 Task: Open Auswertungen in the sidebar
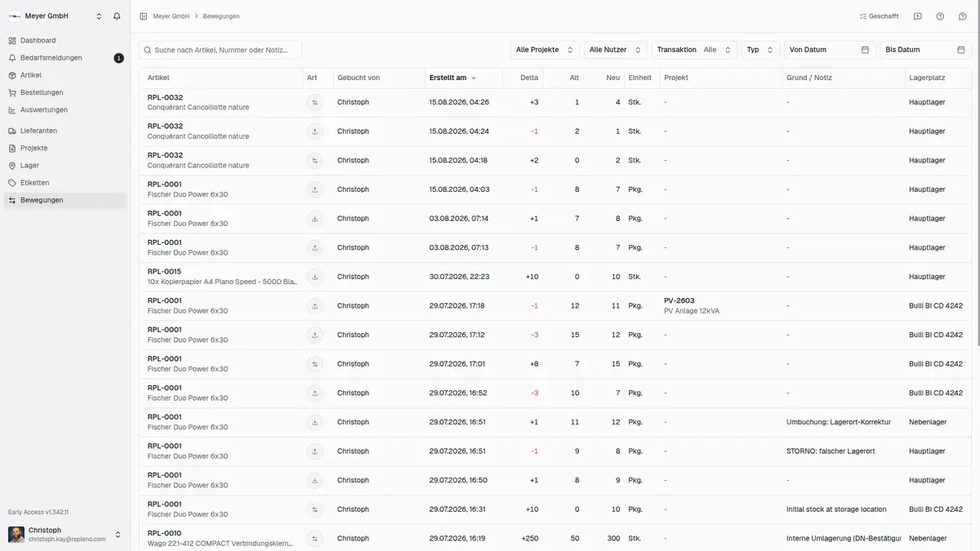pyautogui.click(x=65, y=109)
